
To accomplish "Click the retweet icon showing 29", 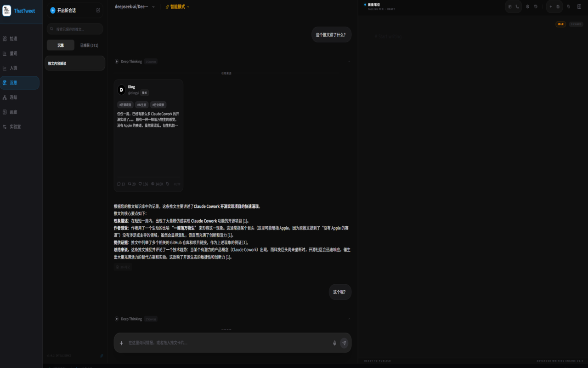I will [130, 184].
